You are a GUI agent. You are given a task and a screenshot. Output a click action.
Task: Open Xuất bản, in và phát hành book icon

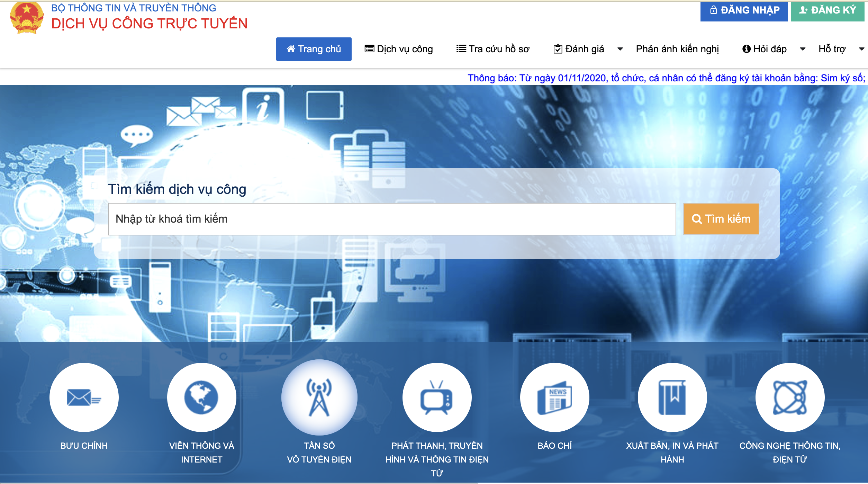tap(672, 397)
